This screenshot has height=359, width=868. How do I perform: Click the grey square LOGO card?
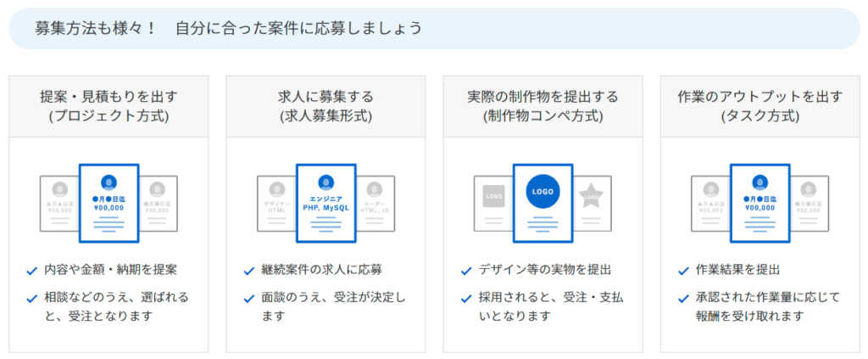click(493, 204)
